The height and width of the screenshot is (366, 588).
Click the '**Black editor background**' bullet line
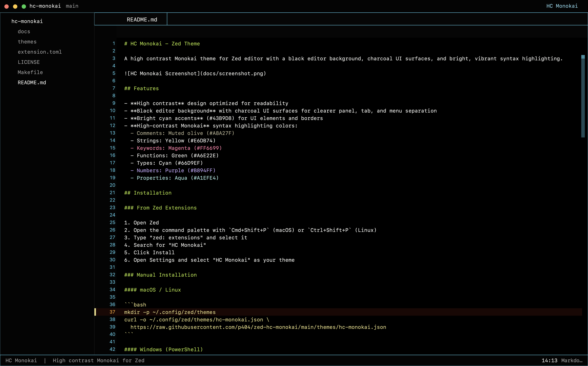(280, 111)
